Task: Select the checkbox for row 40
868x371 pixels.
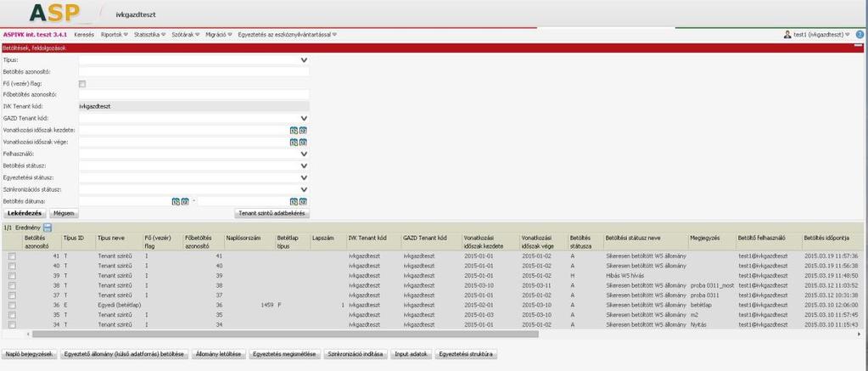Action: pyautogui.click(x=12, y=266)
